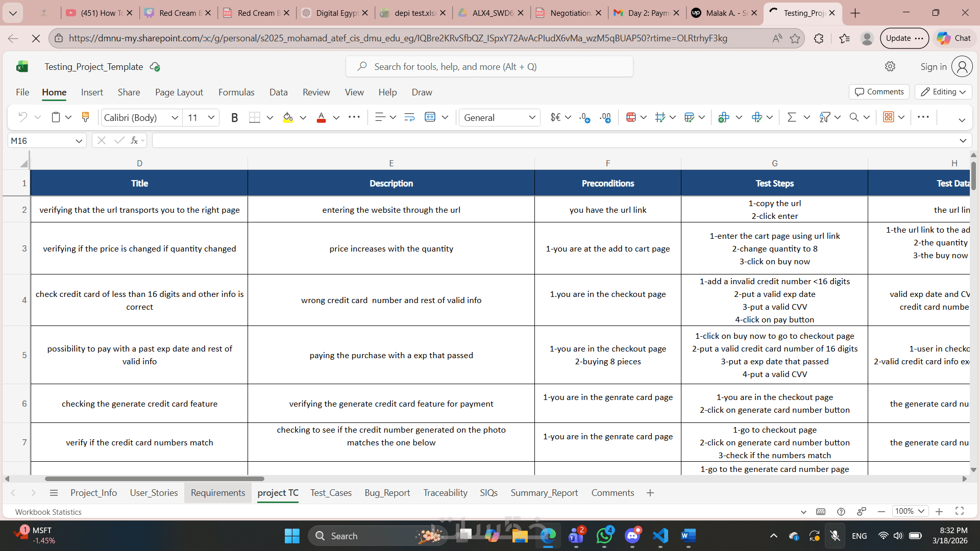Apply the yellow fill color swatch

[x=288, y=117]
